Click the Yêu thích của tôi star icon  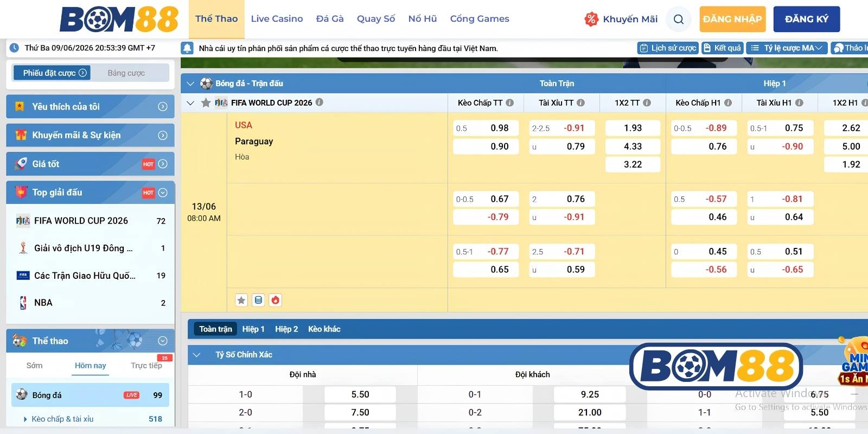point(20,106)
